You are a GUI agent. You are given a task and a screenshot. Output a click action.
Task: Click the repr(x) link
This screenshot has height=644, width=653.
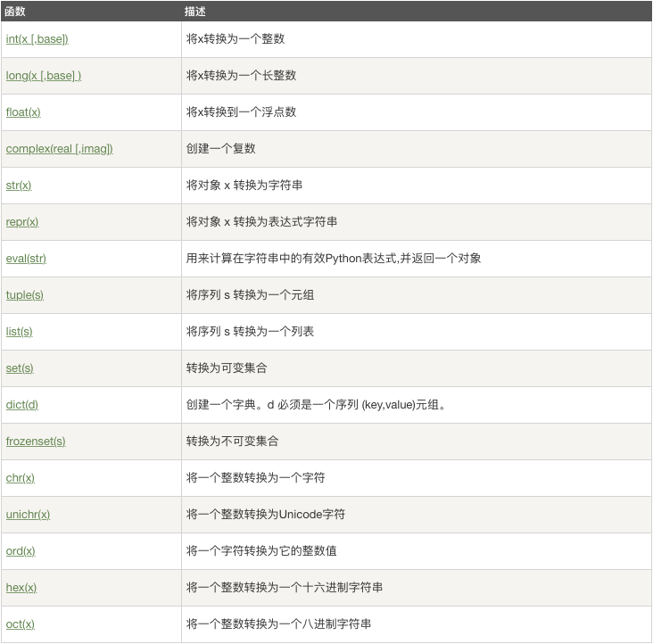tap(22, 222)
